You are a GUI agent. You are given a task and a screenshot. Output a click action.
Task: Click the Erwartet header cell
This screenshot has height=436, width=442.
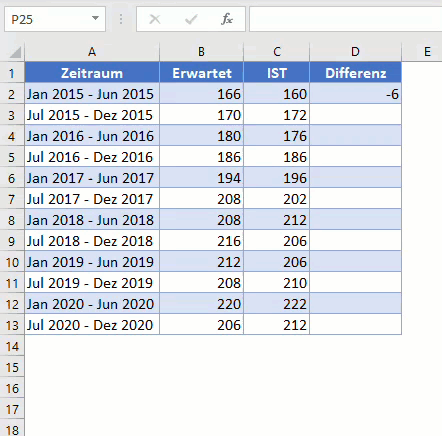(201, 73)
